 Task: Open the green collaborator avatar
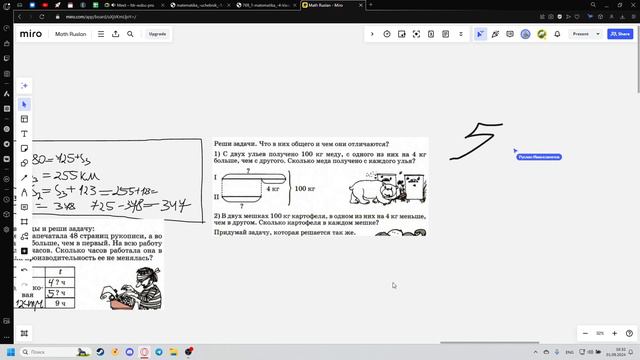542,34
